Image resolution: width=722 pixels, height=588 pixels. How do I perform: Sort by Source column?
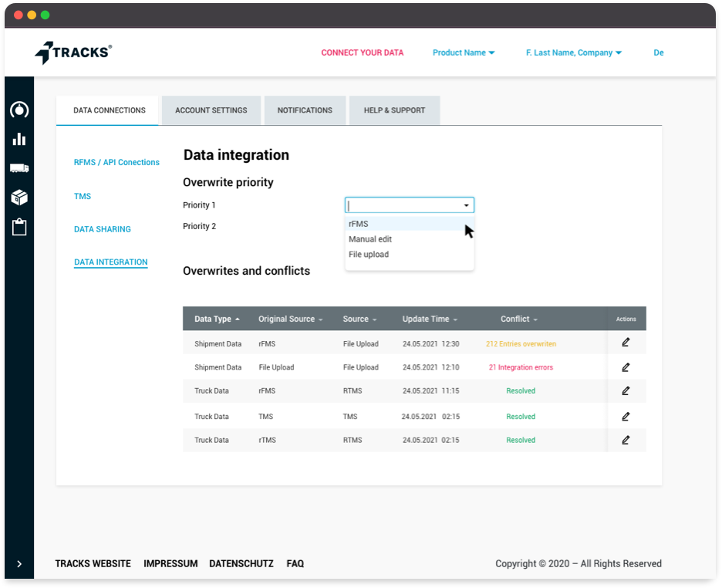[x=359, y=319]
